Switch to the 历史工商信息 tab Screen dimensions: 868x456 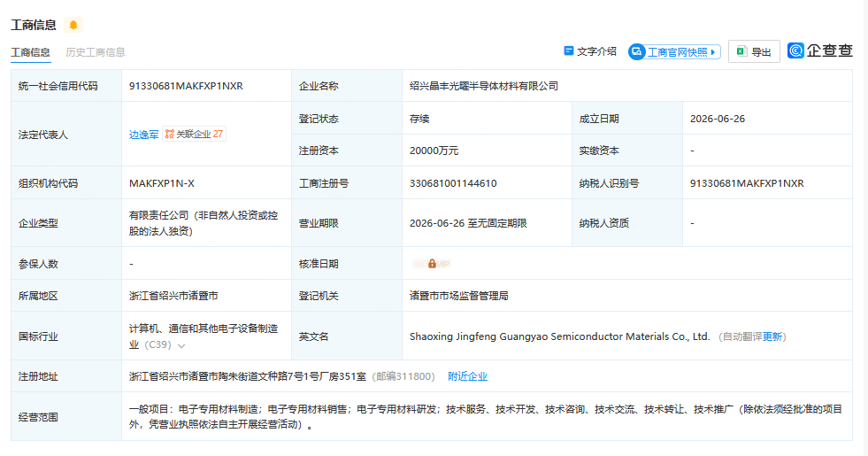coord(96,52)
